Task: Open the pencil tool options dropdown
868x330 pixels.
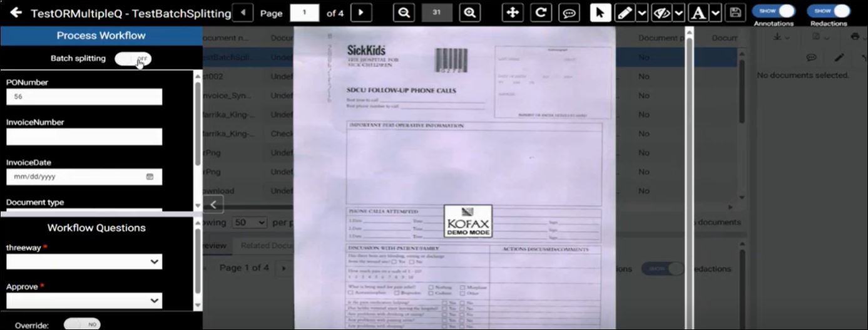Action: coord(642,13)
